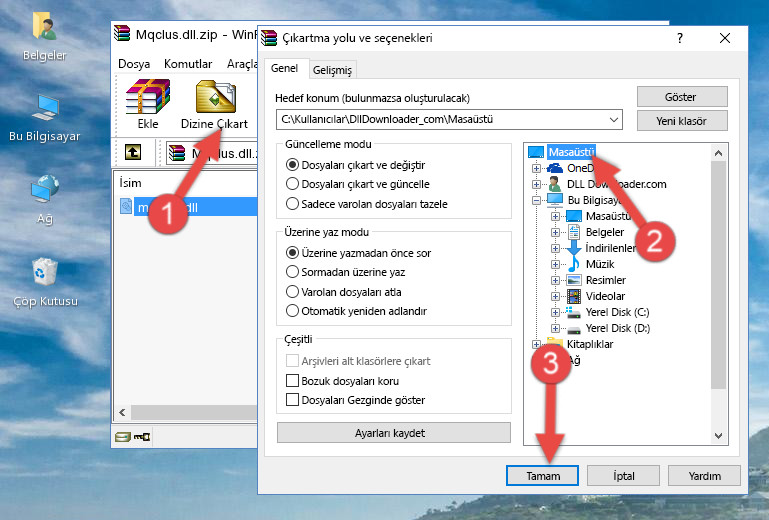Open the Hedef konum path dropdown arrow

pos(614,120)
